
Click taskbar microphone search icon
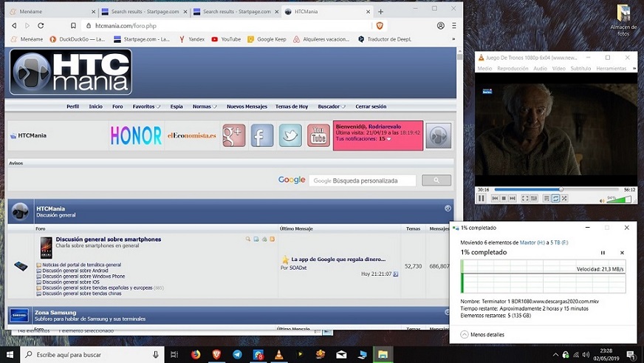point(156,354)
